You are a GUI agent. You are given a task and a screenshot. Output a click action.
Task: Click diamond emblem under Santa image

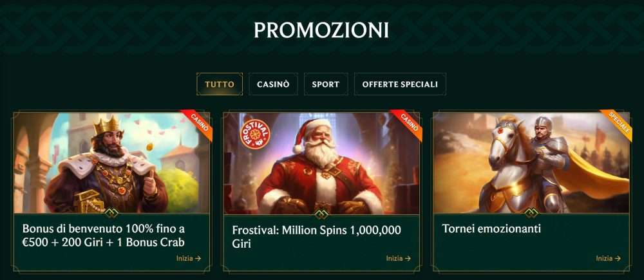click(x=321, y=214)
